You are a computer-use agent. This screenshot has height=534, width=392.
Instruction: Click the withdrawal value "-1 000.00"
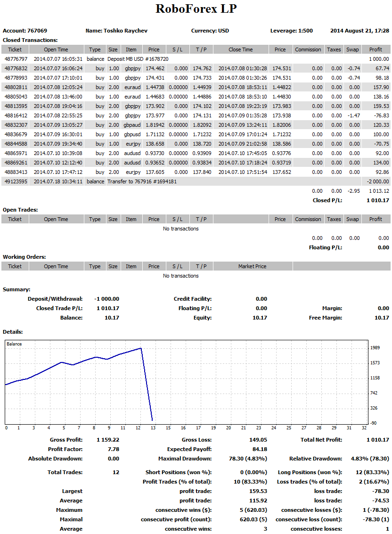pyautogui.click(x=106, y=299)
